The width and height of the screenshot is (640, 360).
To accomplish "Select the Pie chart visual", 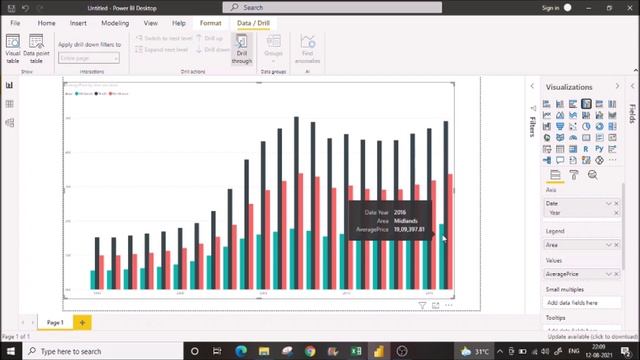I will [586, 127].
